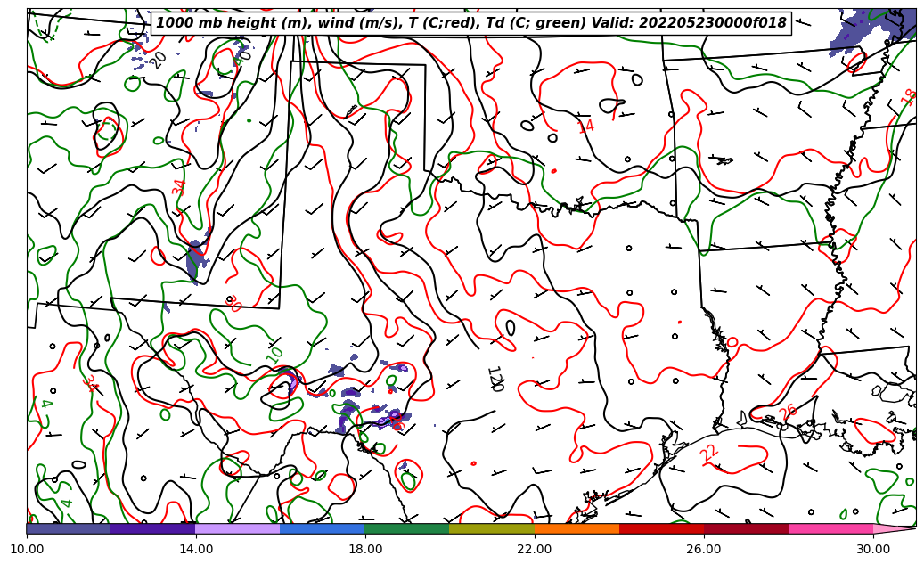Image resolution: width=924 pixels, height=564 pixels.
Task: Click the red 26 temperature contour label
Action: [789, 412]
